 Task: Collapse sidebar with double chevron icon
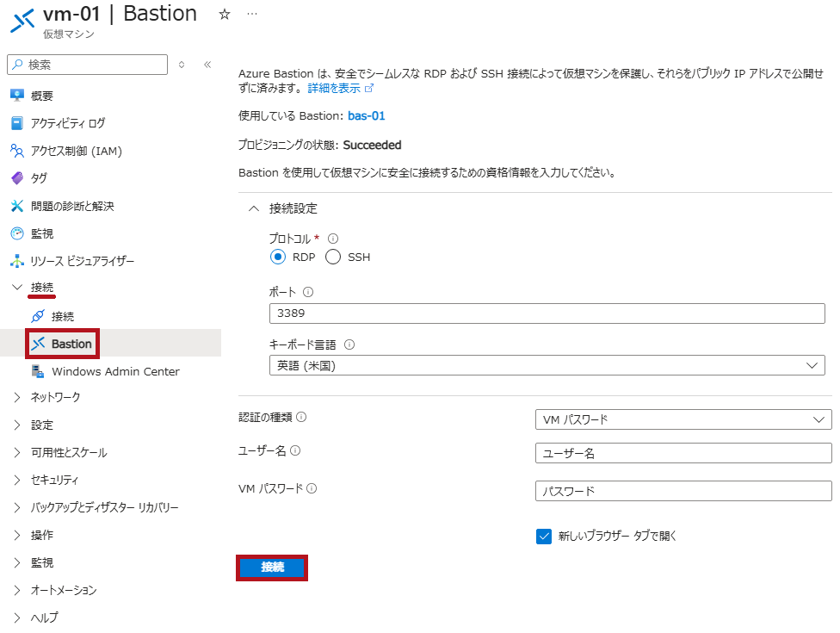pos(208,65)
